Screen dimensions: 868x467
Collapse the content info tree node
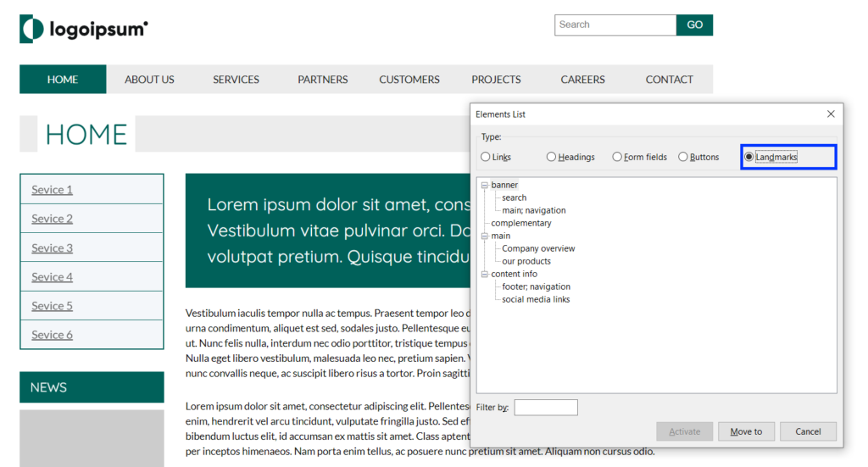(x=484, y=275)
